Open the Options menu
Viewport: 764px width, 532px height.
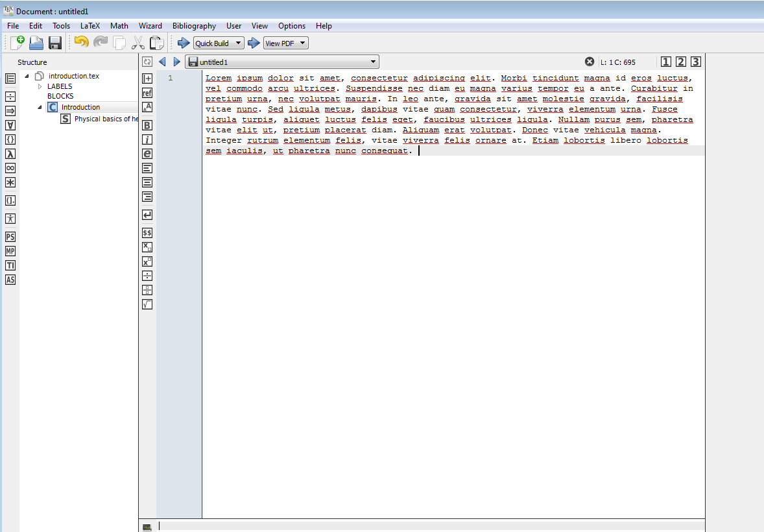click(x=292, y=26)
